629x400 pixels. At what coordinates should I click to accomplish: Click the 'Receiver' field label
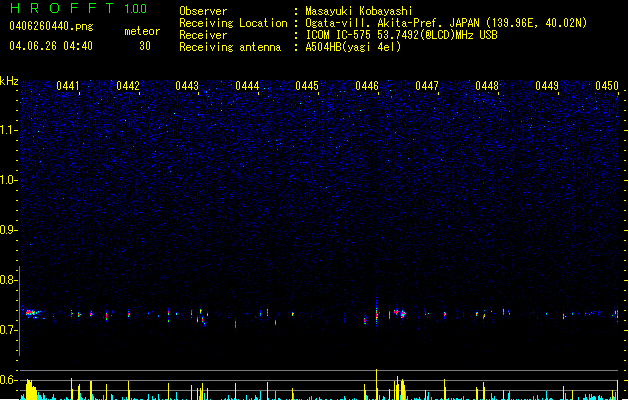point(203,35)
